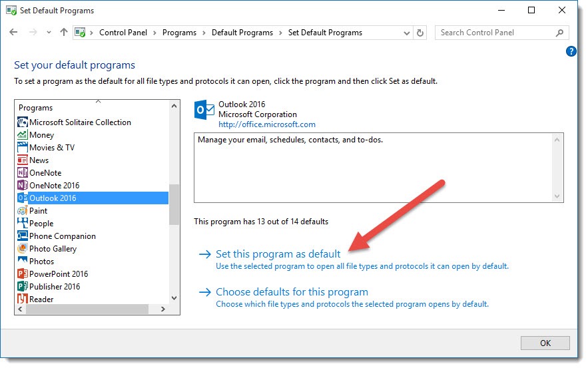Screen dimensions: 588x368
Task: Click Set this program as default
Action: click(278, 254)
